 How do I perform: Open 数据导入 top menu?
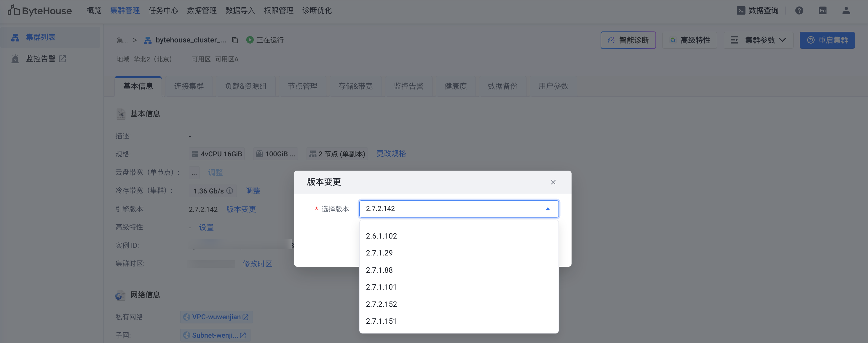click(240, 10)
